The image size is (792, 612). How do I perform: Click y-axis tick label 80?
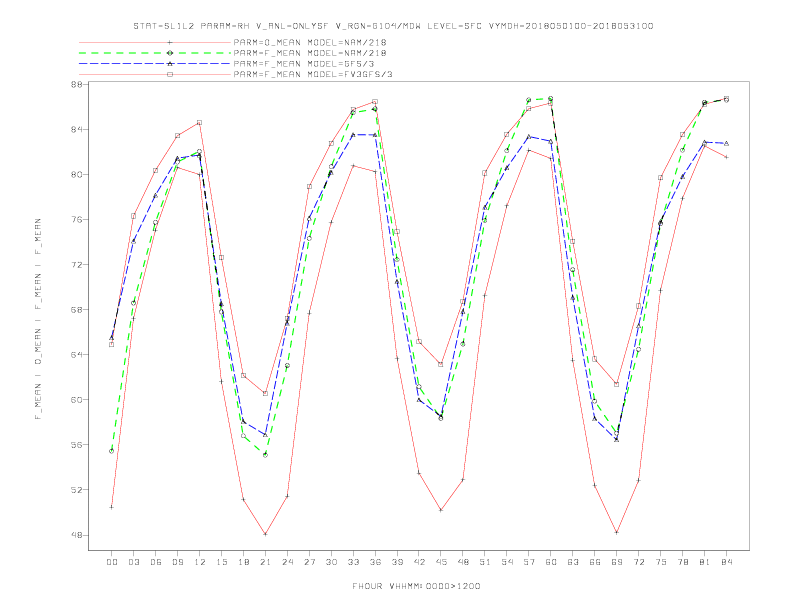(x=77, y=174)
